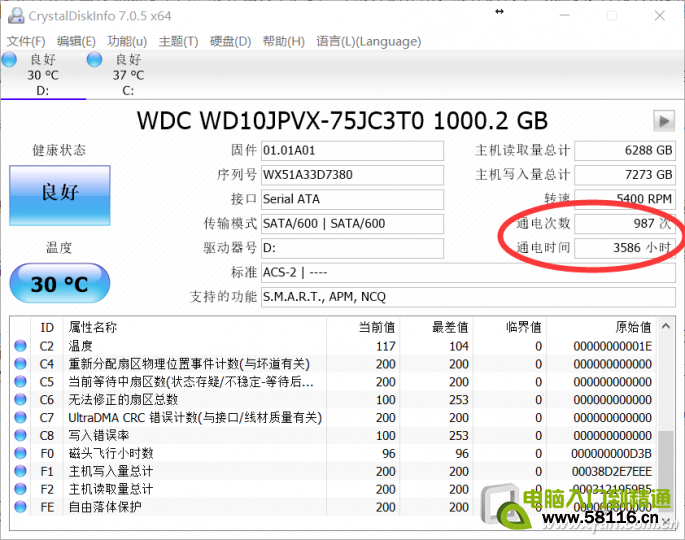Click status orb in F1 row
Viewport: 685px width, 540px height.
[x=20, y=471]
